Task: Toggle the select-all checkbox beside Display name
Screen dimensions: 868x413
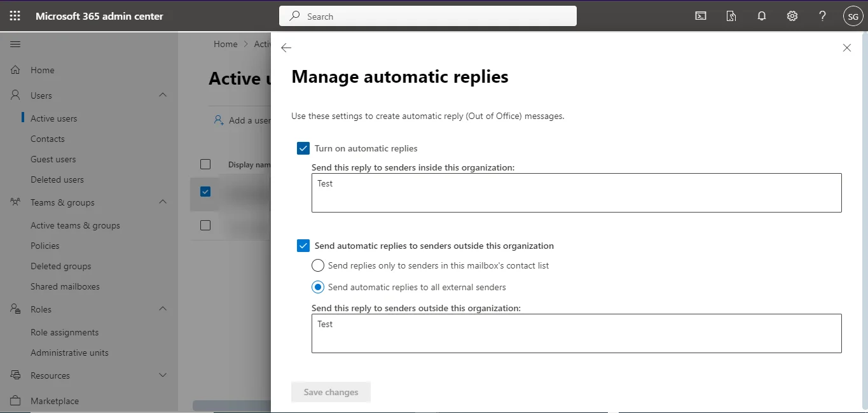Action: 205,164
